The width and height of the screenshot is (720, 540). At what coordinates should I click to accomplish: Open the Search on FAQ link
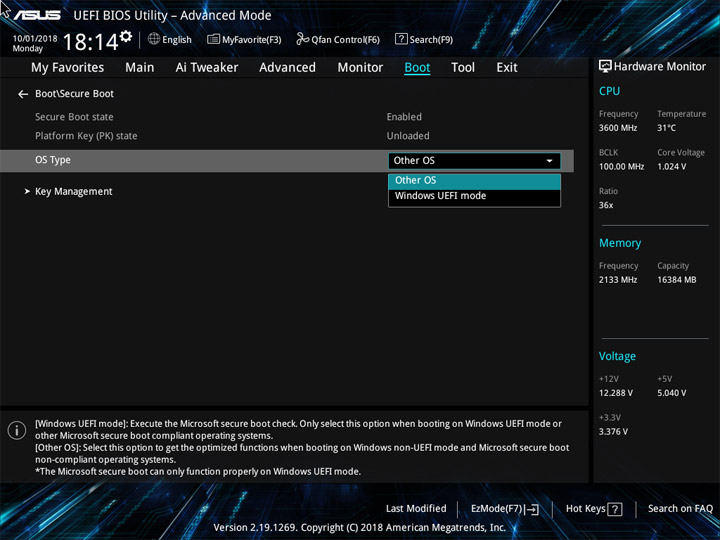[680, 508]
